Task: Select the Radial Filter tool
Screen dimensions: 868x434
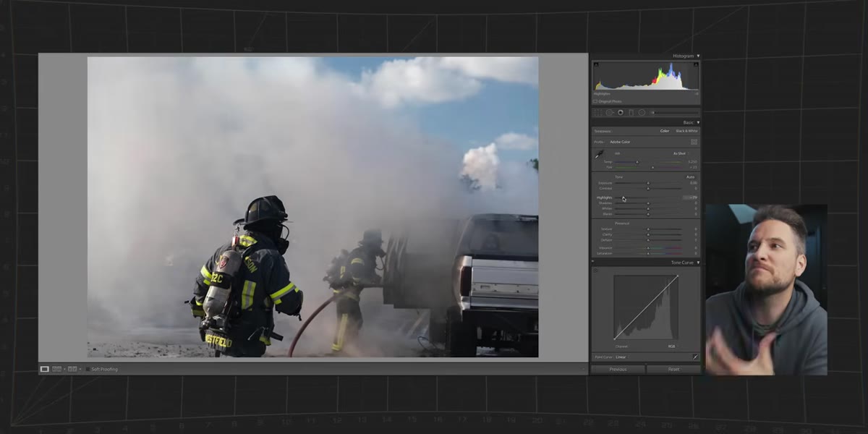Action: (642, 112)
